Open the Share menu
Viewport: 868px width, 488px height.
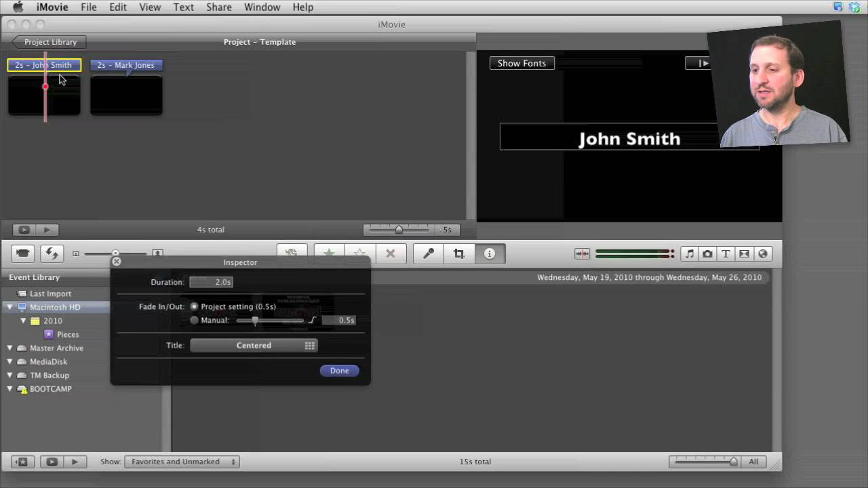tap(219, 7)
